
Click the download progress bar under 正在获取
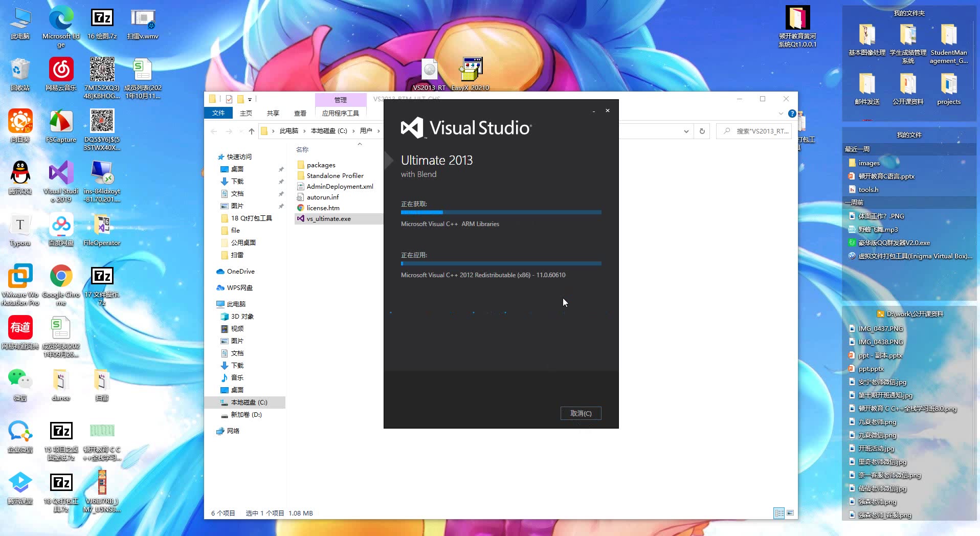tap(501, 212)
